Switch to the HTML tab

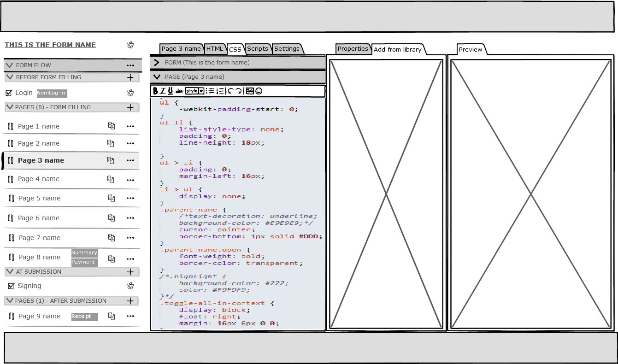click(215, 49)
